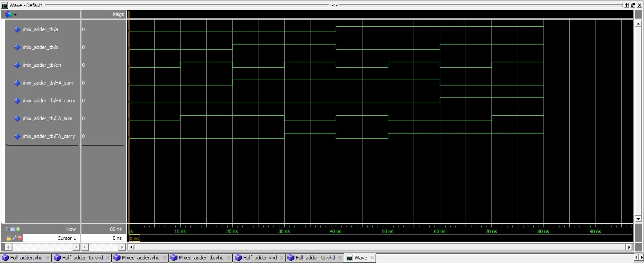Click the value of /mix_adder_tb/a
This screenshot has height=263, width=644.
(83, 29)
